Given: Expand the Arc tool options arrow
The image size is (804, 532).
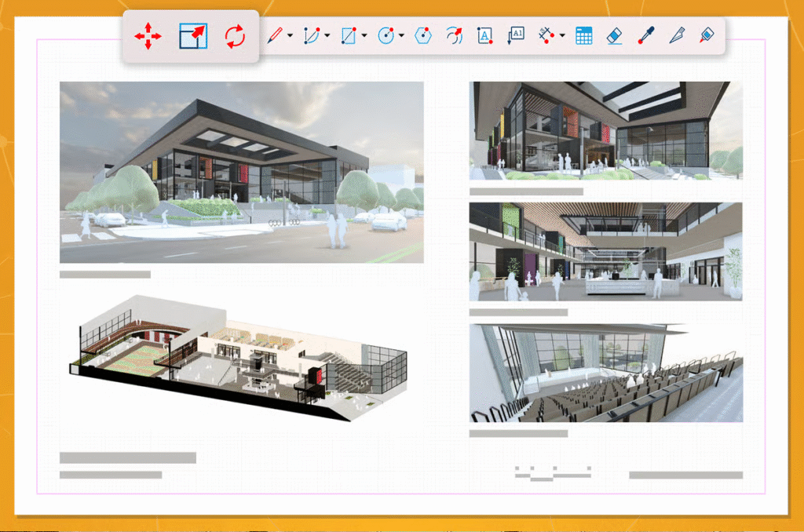Looking at the screenshot, I should tap(327, 35).
